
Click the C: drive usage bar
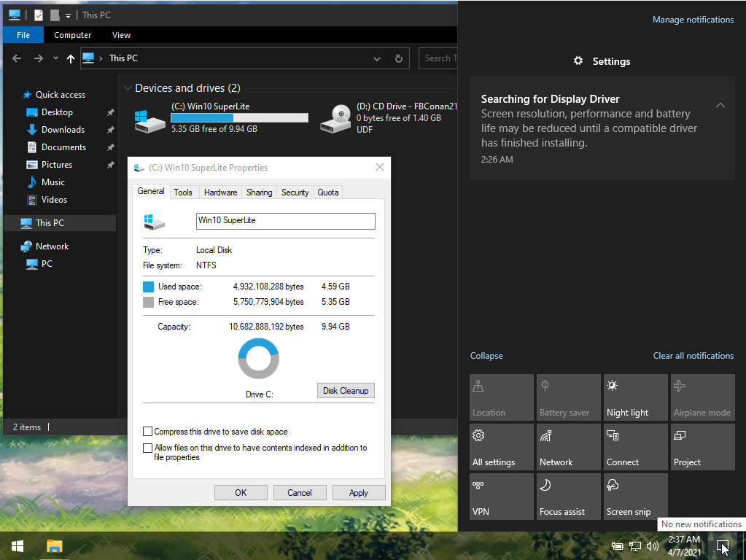click(x=239, y=117)
